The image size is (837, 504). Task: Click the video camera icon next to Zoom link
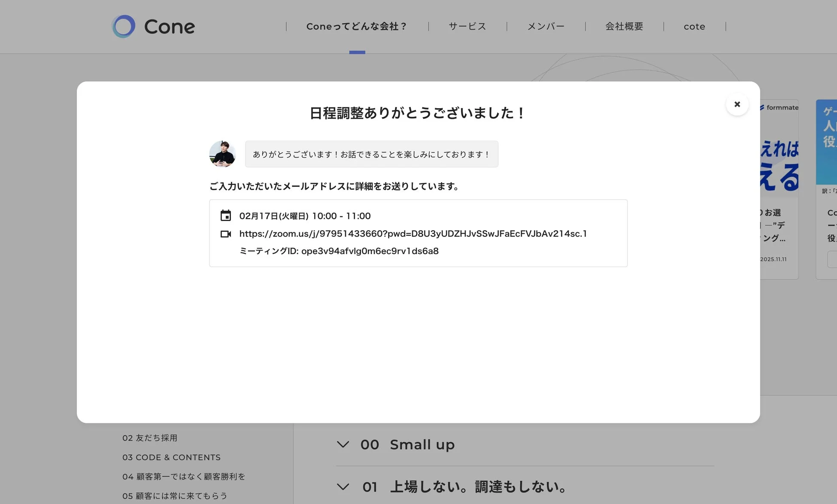pos(226,234)
